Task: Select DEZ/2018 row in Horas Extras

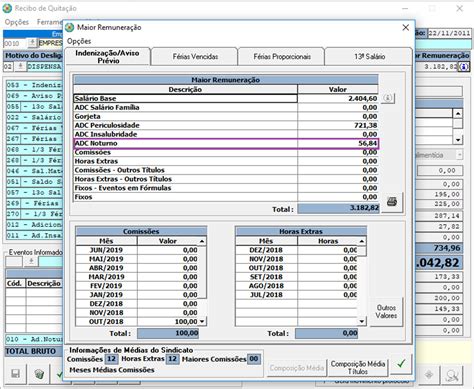Action: click(296, 250)
